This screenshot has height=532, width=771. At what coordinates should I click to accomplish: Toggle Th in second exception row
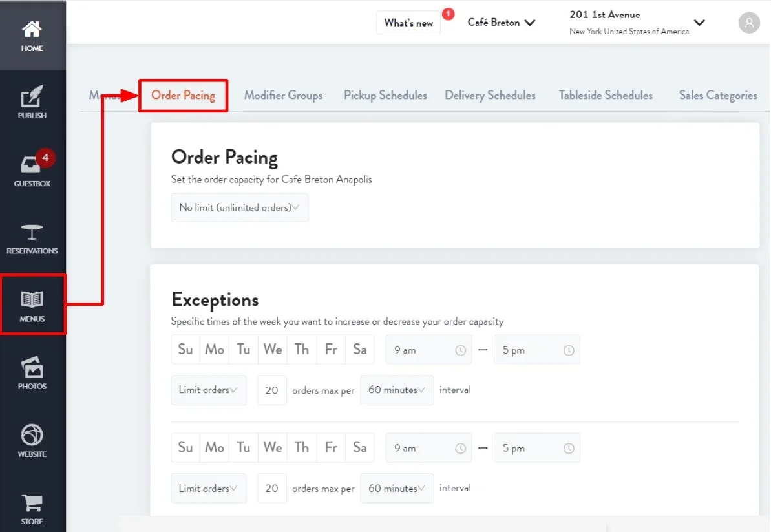point(302,447)
